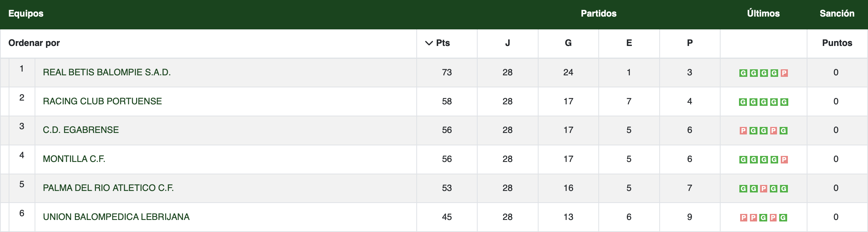Image resolution: width=868 pixels, height=232 pixels.
Task: Open UNION BALOMPEDICA LEBRIJANA team link
Action: (116, 217)
